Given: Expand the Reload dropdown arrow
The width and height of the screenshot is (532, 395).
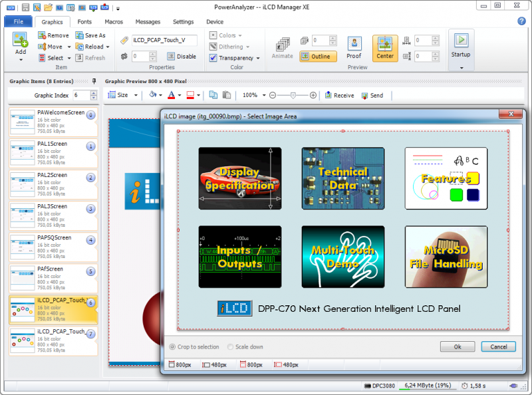Looking at the screenshot, I should pyautogui.click(x=108, y=47).
